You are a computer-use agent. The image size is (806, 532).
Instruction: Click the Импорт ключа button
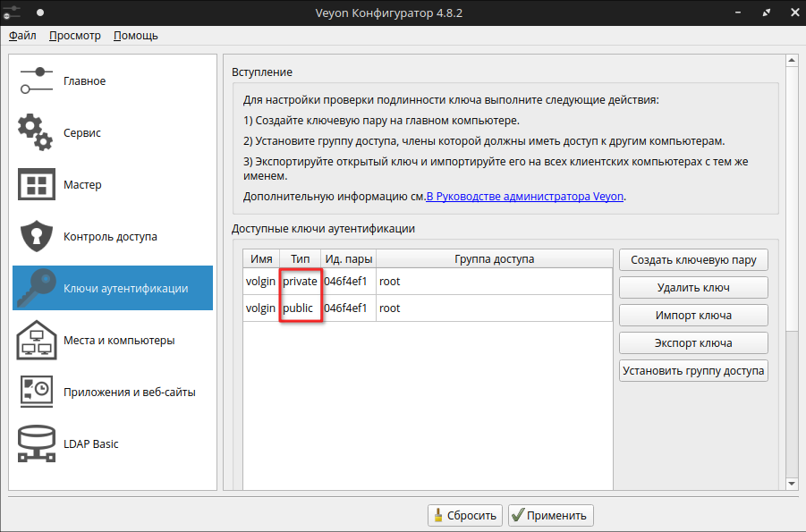pos(693,315)
